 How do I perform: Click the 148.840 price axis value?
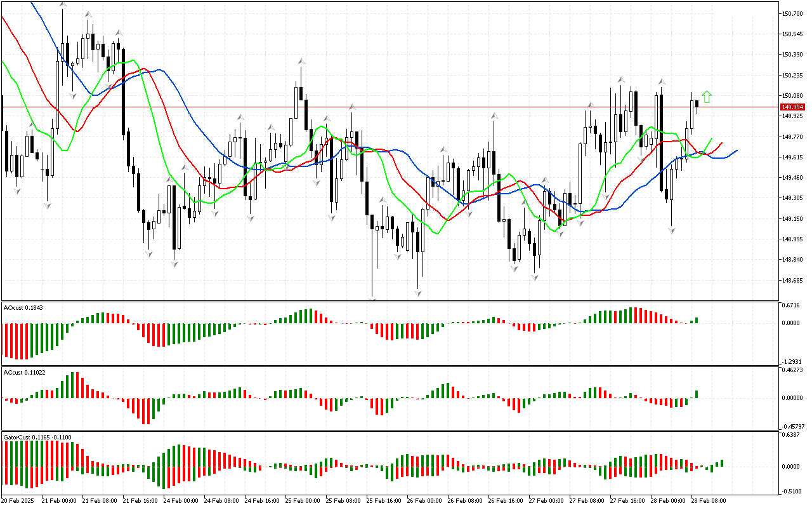793,260
